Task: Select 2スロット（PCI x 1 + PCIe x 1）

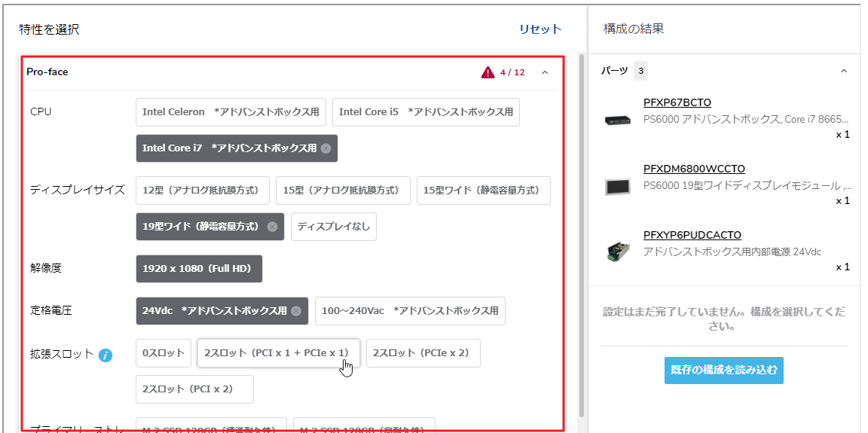Action: point(279,353)
